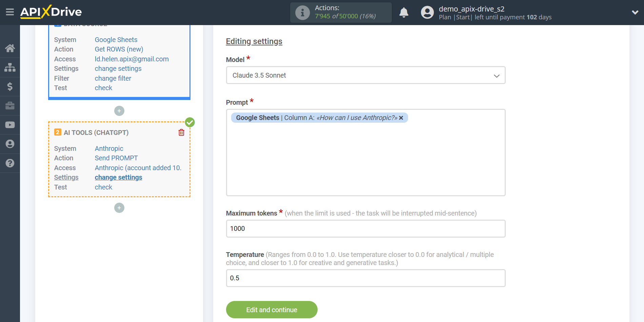This screenshot has height=322, width=644.
Task: Remove the Google Sheets Column A tag
Action: click(401, 118)
